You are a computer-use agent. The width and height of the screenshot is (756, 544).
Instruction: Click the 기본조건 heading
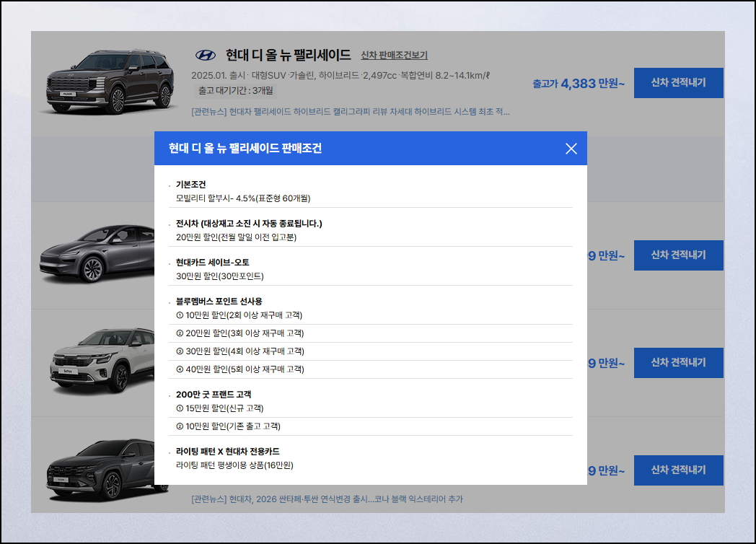(191, 185)
